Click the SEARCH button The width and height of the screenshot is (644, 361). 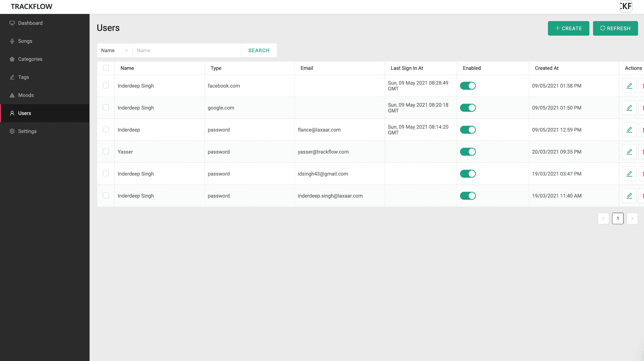coord(259,50)
